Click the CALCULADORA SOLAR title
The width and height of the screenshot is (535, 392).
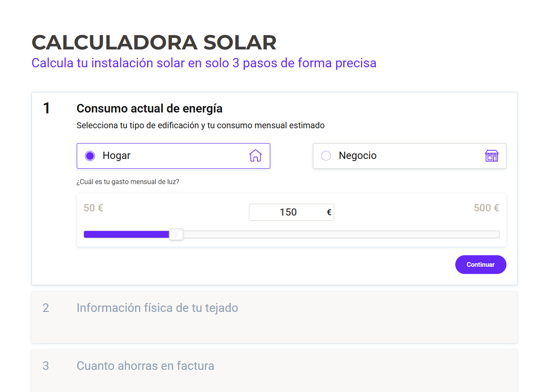pyautogui.click(x=154, y=43)
